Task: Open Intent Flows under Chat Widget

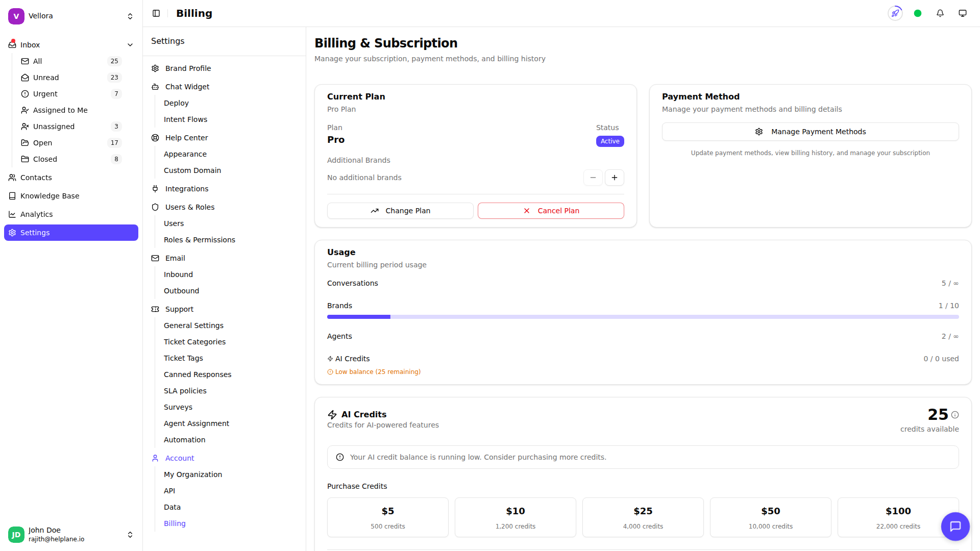Action: [186, 119]
